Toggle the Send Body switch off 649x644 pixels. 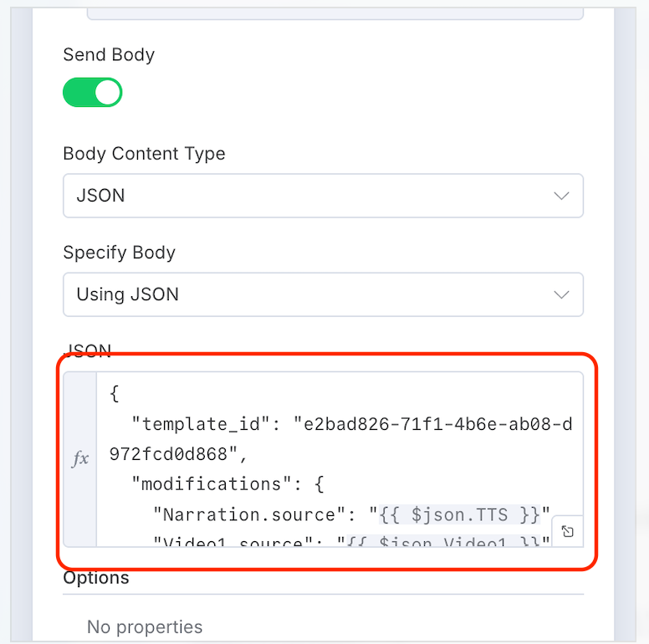click(93, 93)
